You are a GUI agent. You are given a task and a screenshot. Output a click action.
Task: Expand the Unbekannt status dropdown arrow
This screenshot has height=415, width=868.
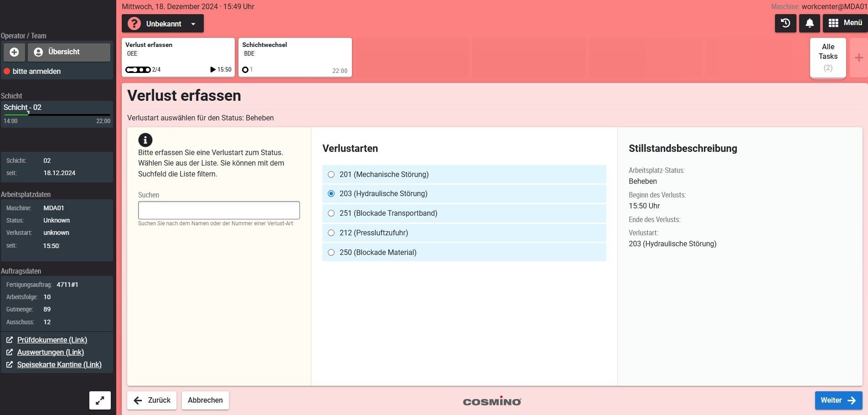point(193,24)
